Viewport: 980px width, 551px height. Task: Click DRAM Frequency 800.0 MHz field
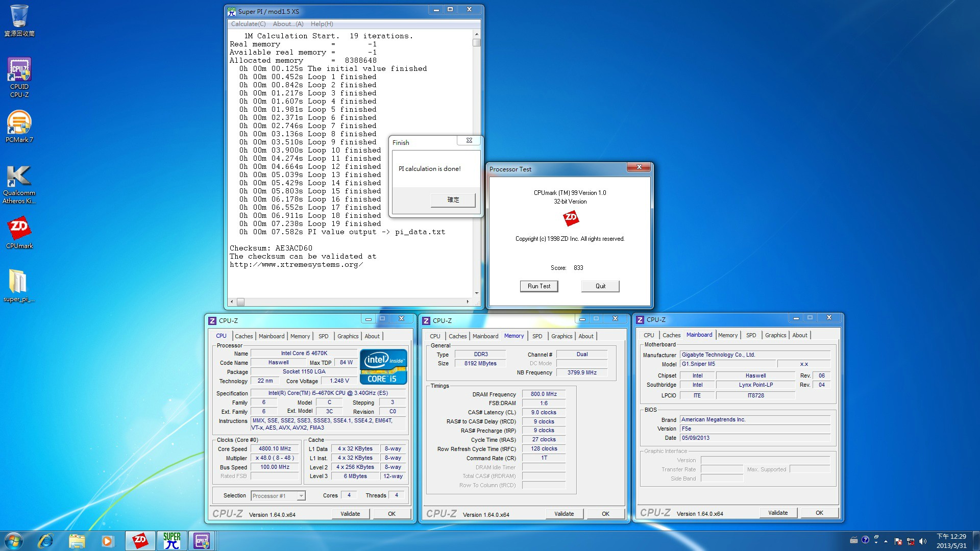(544, 394)
